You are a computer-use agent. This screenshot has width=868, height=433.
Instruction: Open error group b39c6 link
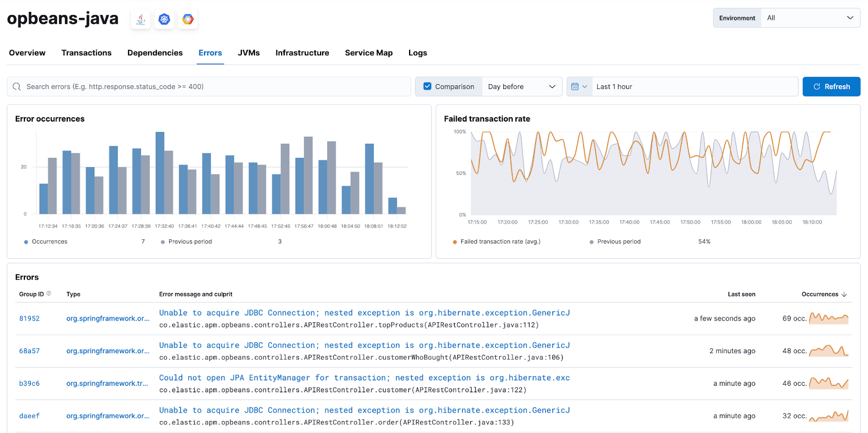[x=29, y=384]
